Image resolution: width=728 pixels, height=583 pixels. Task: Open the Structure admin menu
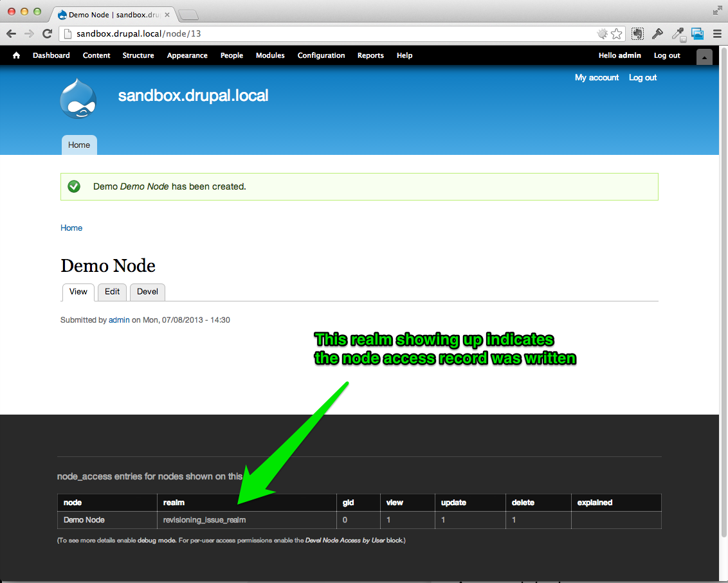pos(138,55)
